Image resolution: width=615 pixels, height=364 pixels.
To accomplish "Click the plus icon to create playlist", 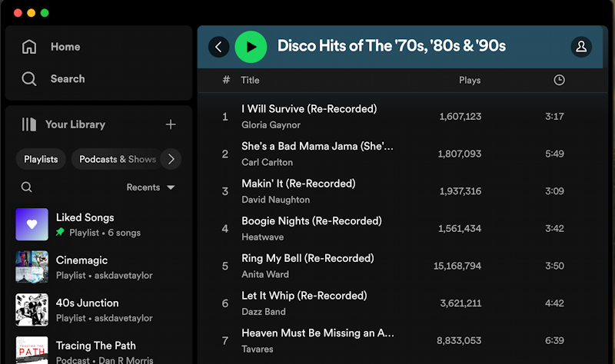I will 171,124.
